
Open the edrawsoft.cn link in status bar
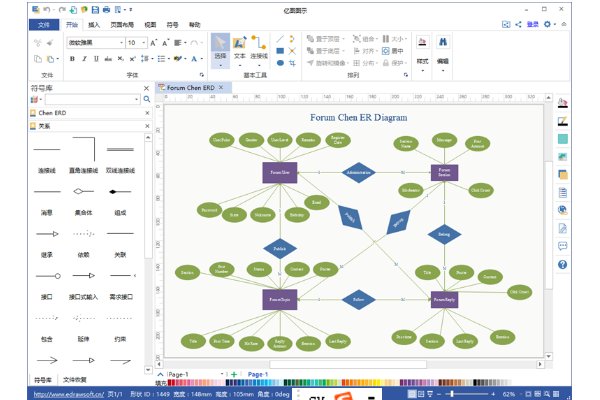coord(68,394)
